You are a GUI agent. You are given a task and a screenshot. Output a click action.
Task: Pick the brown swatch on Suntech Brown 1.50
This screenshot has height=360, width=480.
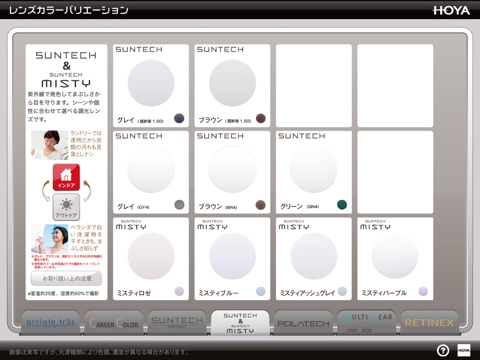point(261,118)
